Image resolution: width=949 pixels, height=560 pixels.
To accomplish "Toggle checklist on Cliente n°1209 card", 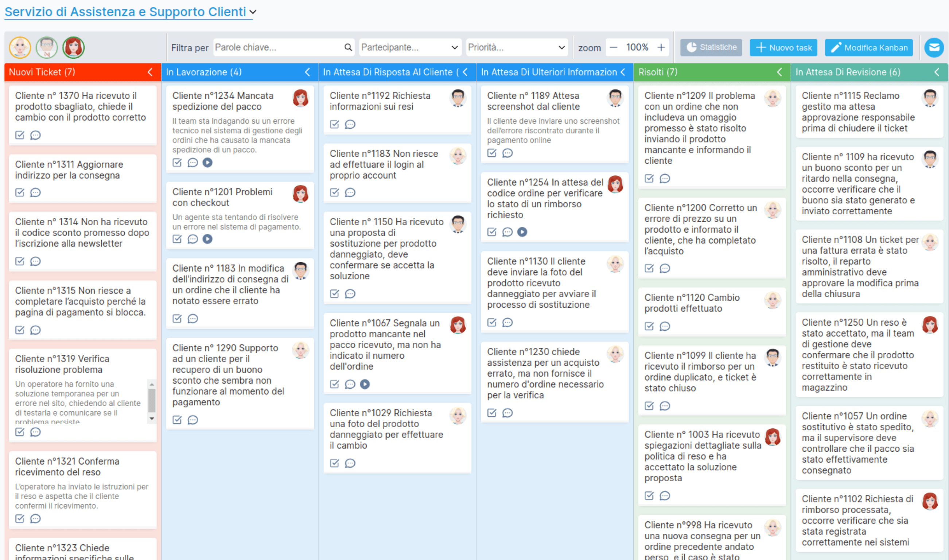I will click(x=649, y=179).
